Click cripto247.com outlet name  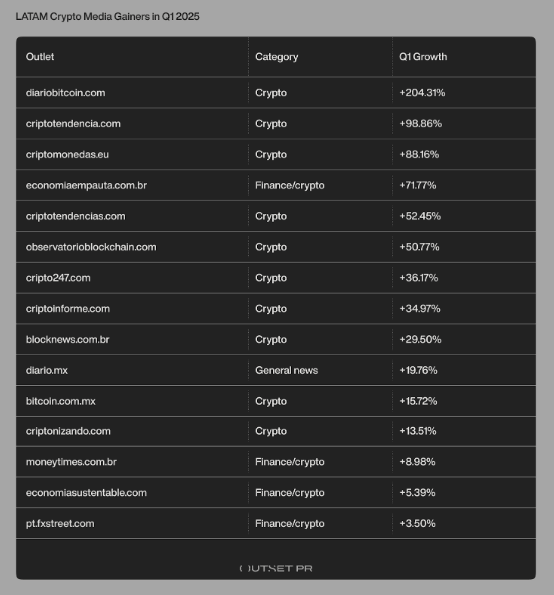pyautogui.click(x=58, y=278)
